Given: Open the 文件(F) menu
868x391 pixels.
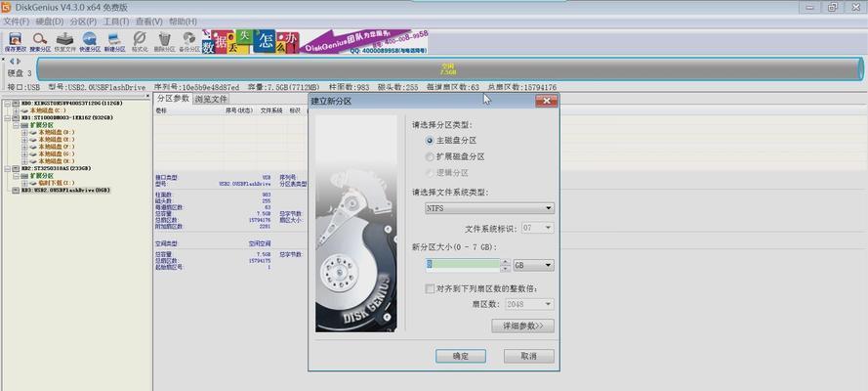Looking at the screenshot, I should pos(16,22).
